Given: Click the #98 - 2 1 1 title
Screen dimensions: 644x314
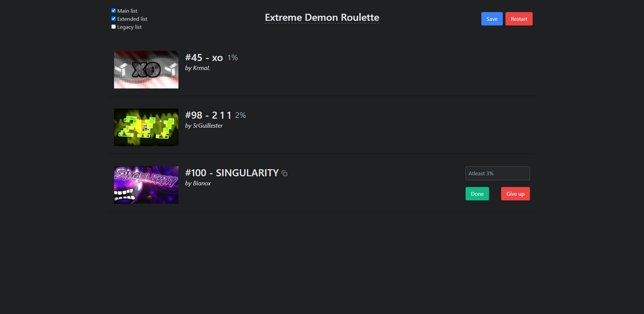Looking at the screenshot, I should pyautogui.click(x=208, y=115).
